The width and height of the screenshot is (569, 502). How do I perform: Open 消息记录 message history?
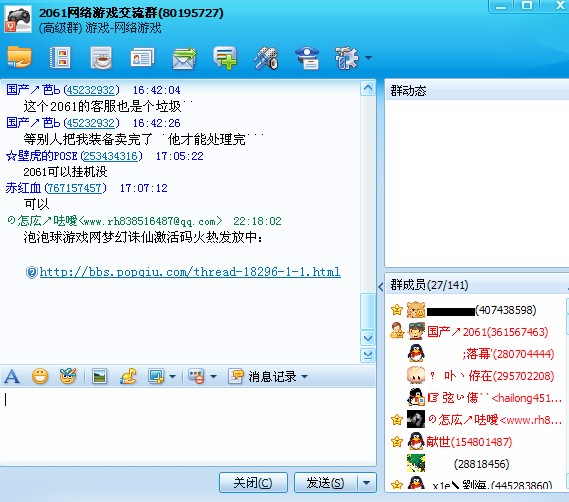tap(263, 376)
